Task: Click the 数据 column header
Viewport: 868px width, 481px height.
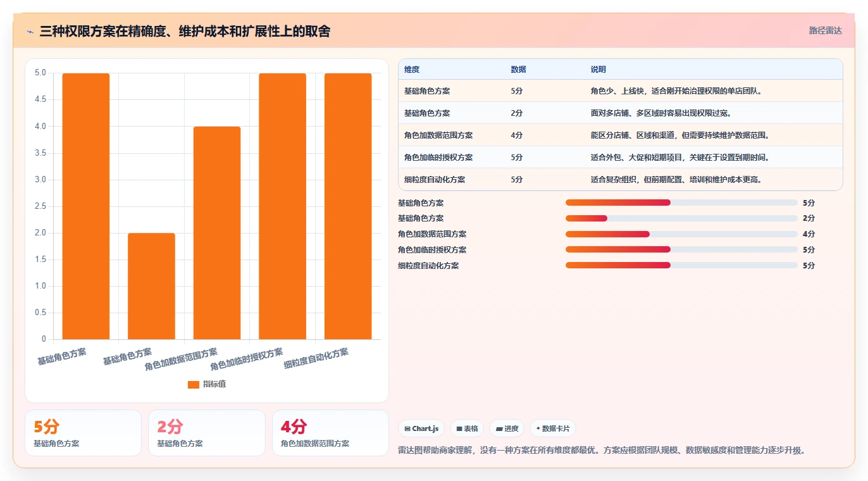Action: pyautogui.click(x=518, y=70)
